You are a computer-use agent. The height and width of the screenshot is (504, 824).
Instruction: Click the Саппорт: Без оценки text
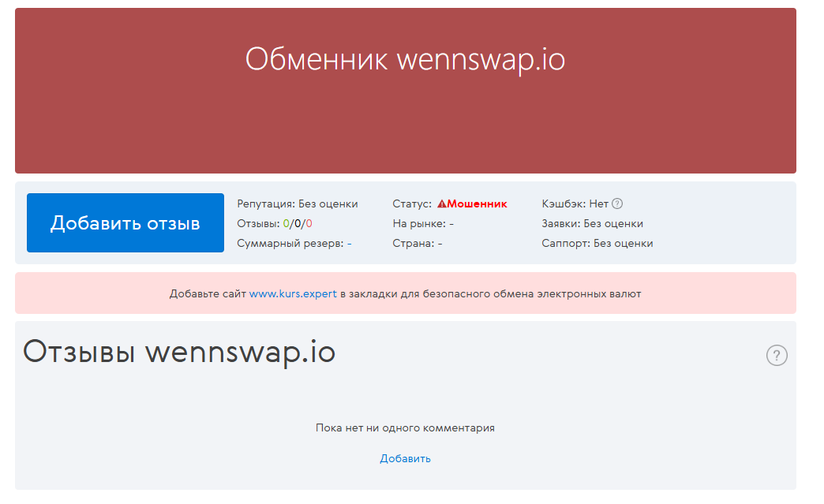(597, 244)
